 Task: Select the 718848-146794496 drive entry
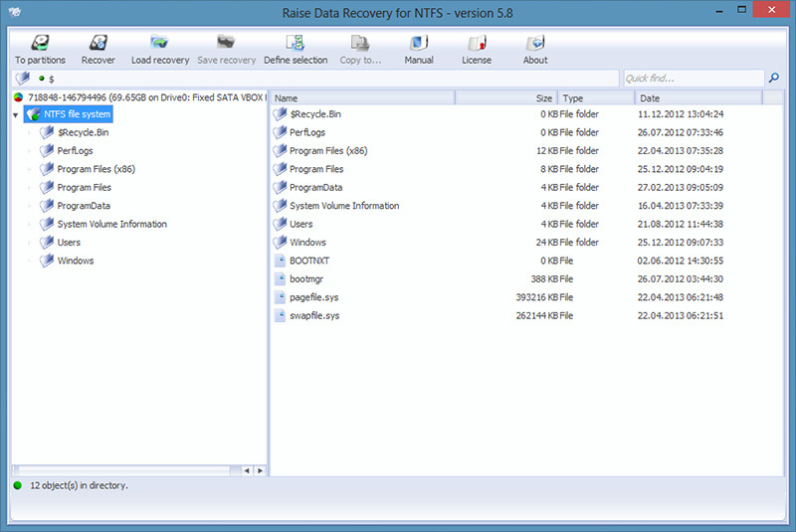point(139,97)
